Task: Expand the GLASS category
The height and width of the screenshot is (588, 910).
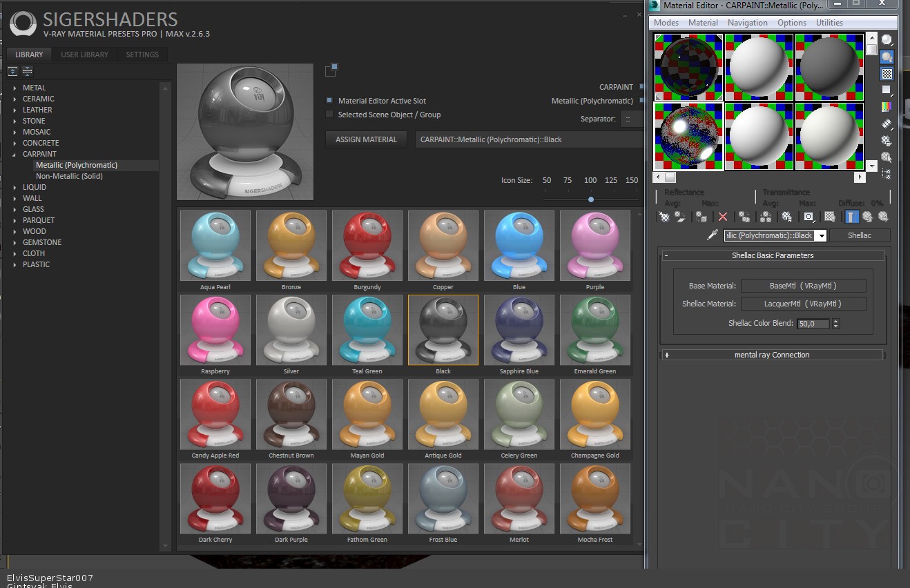Action: 14,209
